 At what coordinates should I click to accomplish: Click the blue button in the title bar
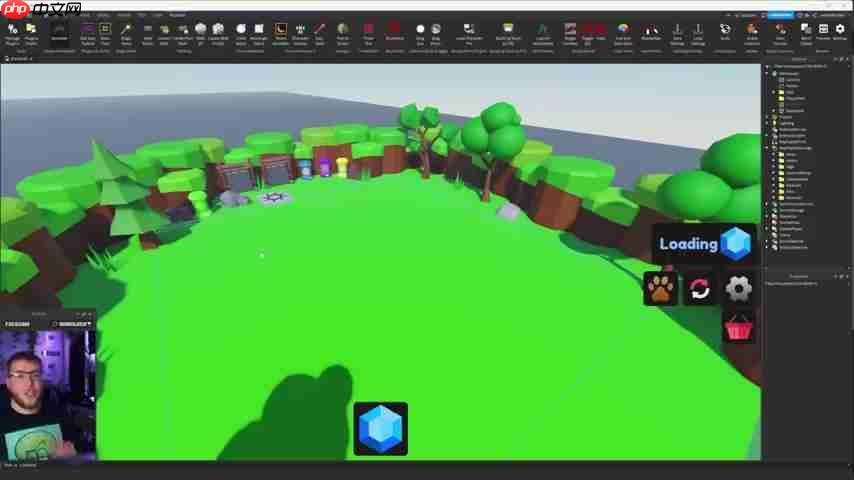[780, 15]
